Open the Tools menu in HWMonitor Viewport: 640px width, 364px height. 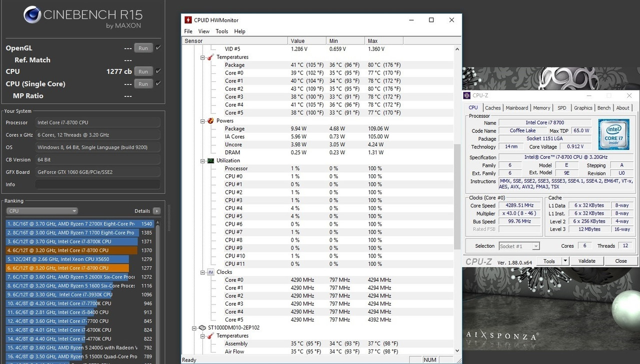tap(221, 31)
